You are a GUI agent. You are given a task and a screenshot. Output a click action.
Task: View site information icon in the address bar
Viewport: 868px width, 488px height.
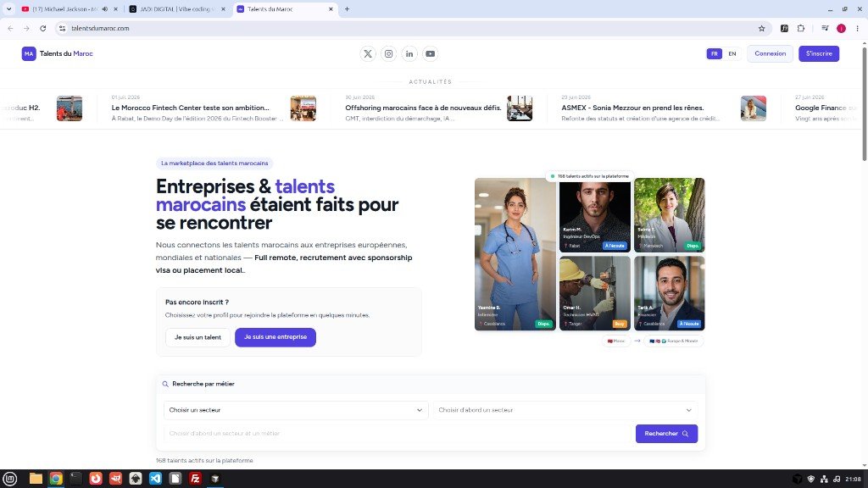(x=62, y=28)
